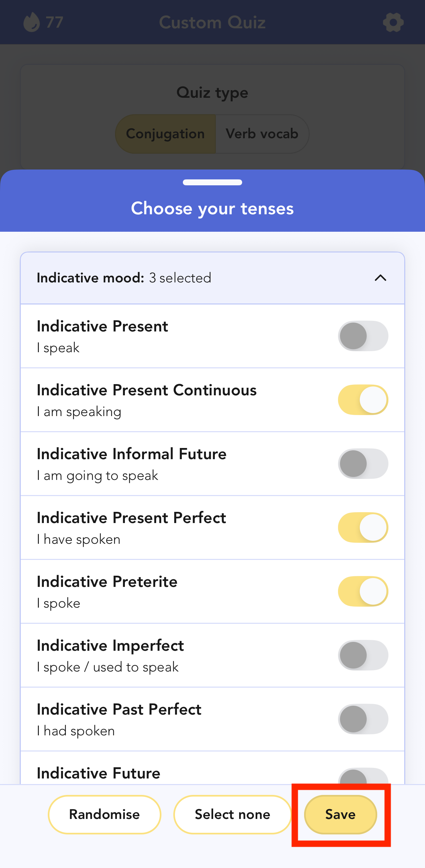This screenshot has height=868, width=425.
Task: Toggle the Indicative Future switch
Action: click(363, 776)
